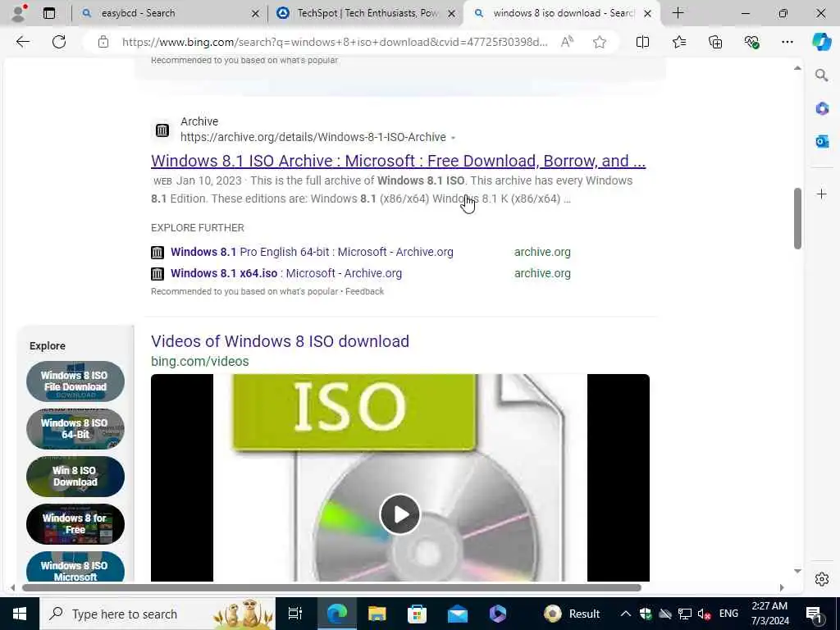
Task: Open Task View on taskbar
Action: [x=295, y=614]
